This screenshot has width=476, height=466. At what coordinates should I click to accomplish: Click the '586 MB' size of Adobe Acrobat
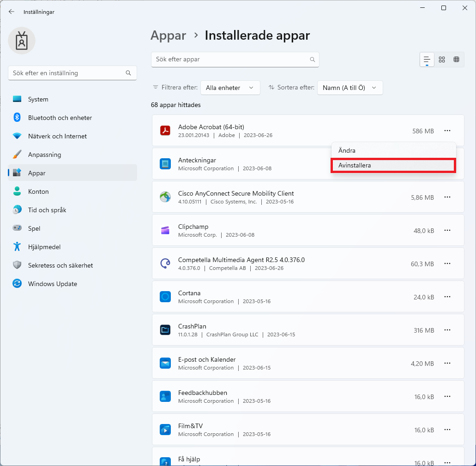tap(423, 131)
